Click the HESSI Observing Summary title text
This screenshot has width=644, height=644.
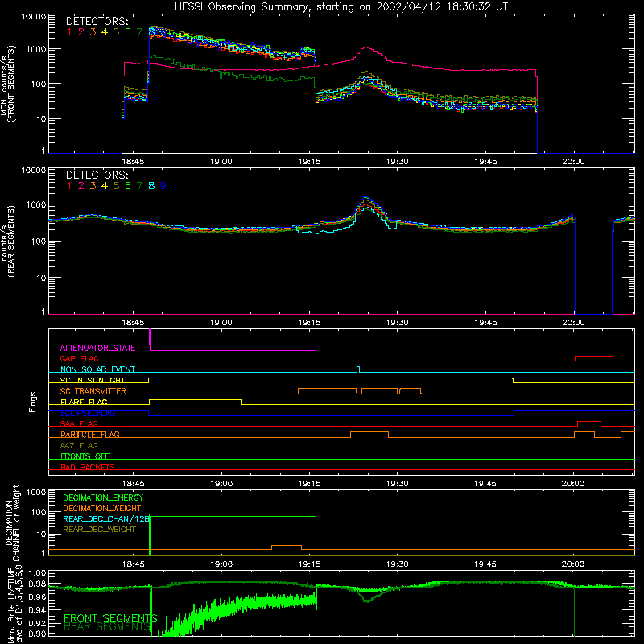click(x=341, y=6)
